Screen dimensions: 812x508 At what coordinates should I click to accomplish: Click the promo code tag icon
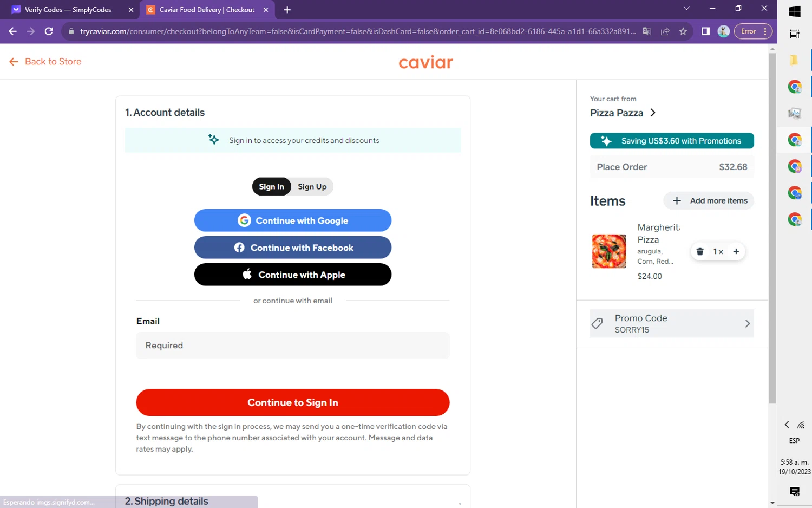pos(597,323)
